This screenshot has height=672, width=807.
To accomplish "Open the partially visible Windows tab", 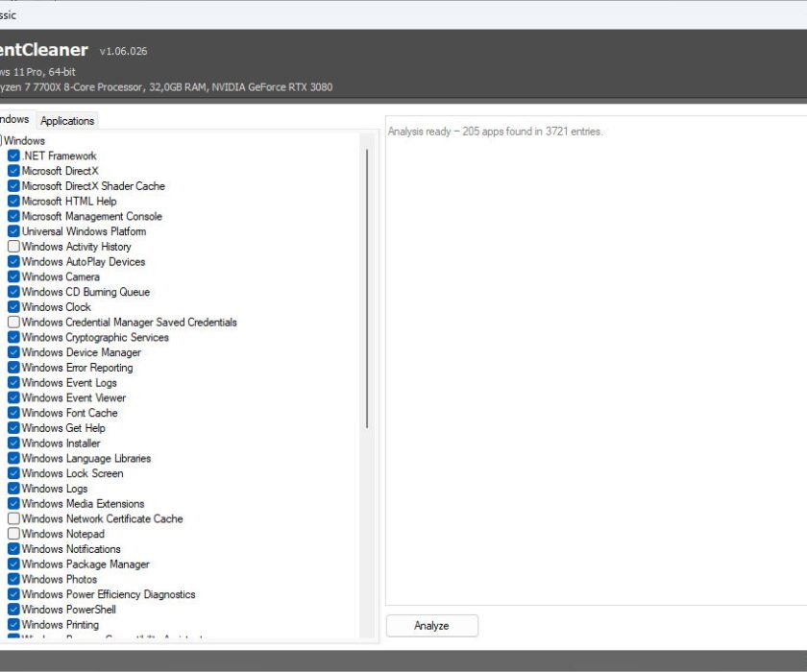I will [14, 119].
